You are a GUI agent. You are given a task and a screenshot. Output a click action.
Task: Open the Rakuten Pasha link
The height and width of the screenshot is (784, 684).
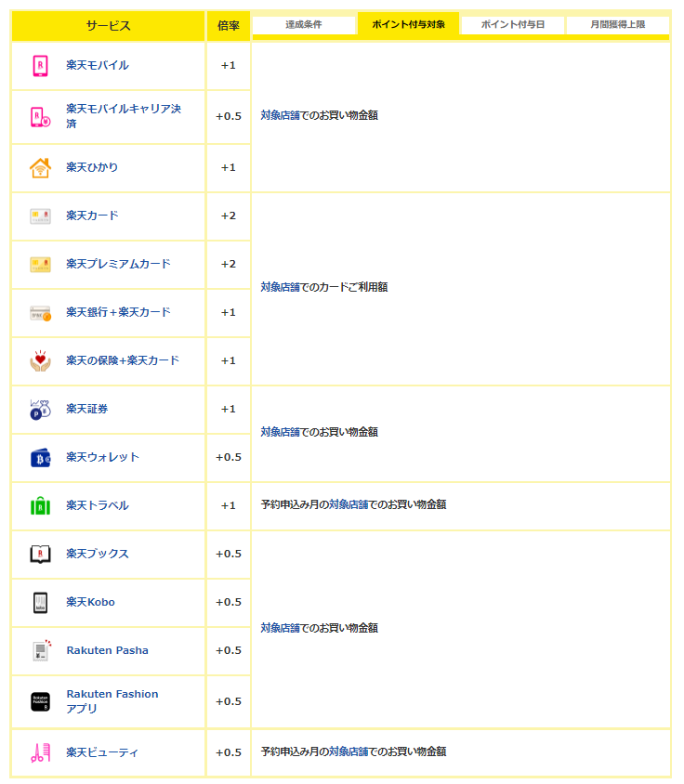tap(108, 650)
